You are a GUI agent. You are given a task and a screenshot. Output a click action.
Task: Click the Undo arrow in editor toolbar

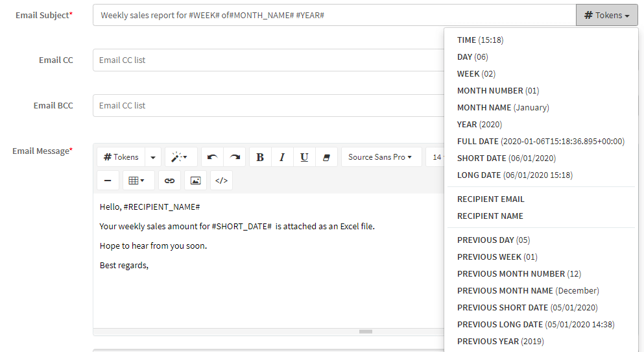pyautogui.click(x=212, y=157)
